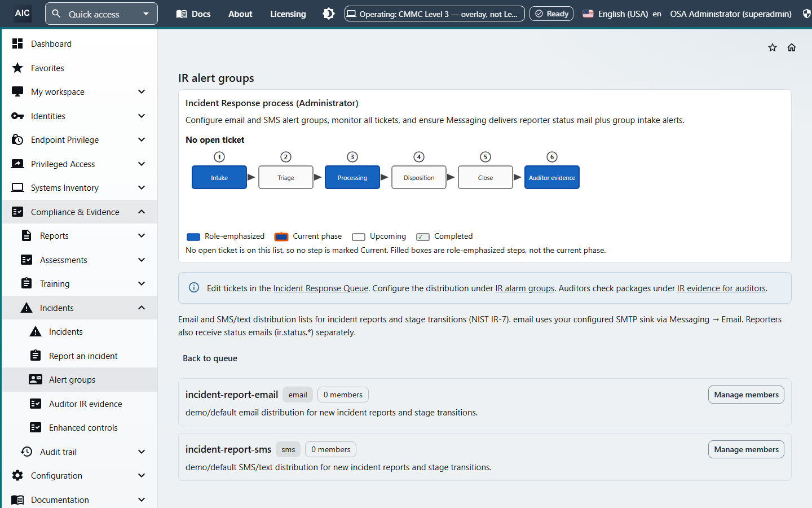Click the Incidents group warning icon
This screenshot has height=508, width=812.
pos(27,308)
